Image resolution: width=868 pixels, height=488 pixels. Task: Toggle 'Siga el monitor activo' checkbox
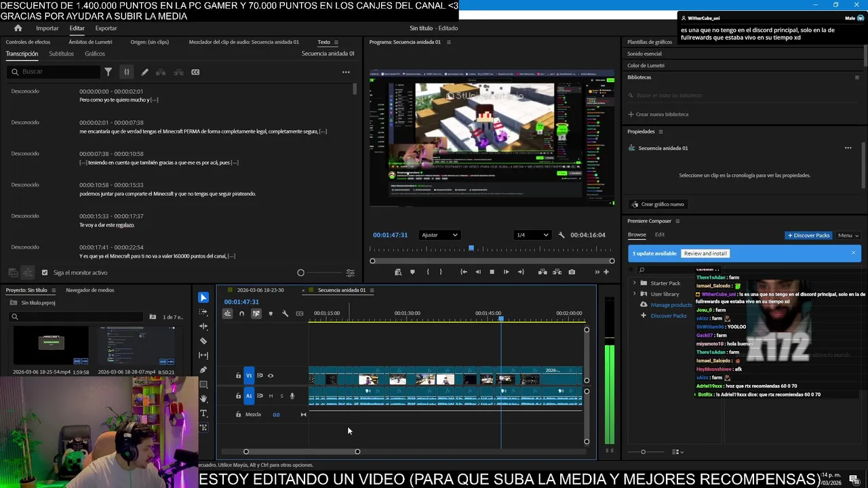45,272
